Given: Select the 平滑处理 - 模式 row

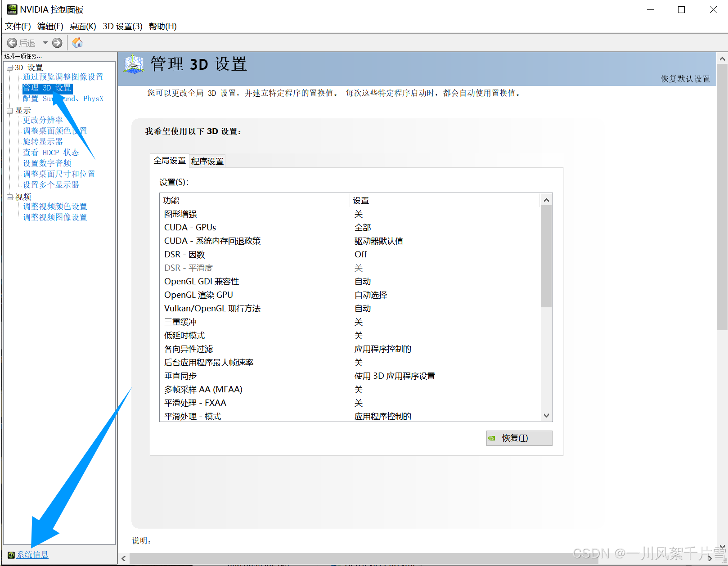Looking at the screenshot, I should click(350, 416).
